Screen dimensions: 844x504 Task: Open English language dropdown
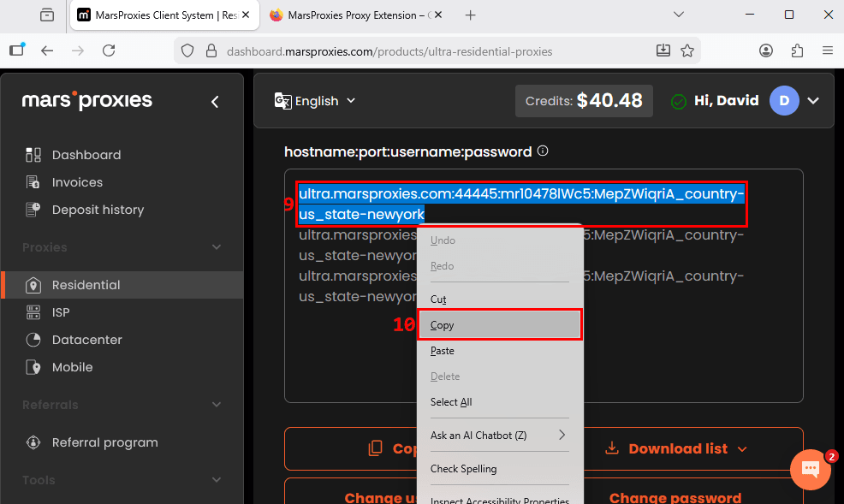(x=315, y=101)
